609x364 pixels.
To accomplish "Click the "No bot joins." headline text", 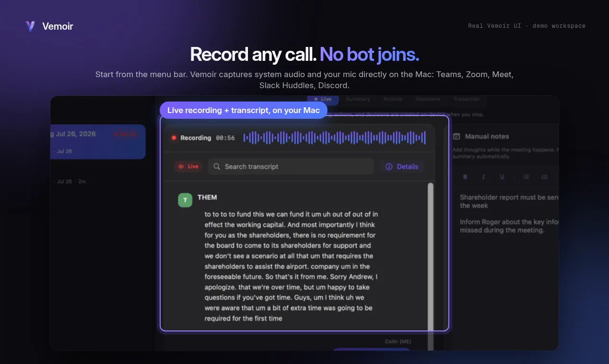I will 369,55.
